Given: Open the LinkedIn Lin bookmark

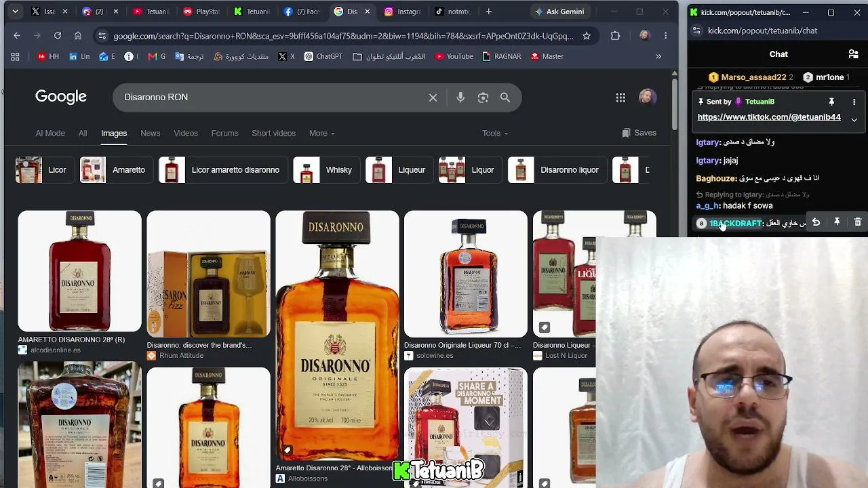Looking at the screenshot, I should 79,56.
